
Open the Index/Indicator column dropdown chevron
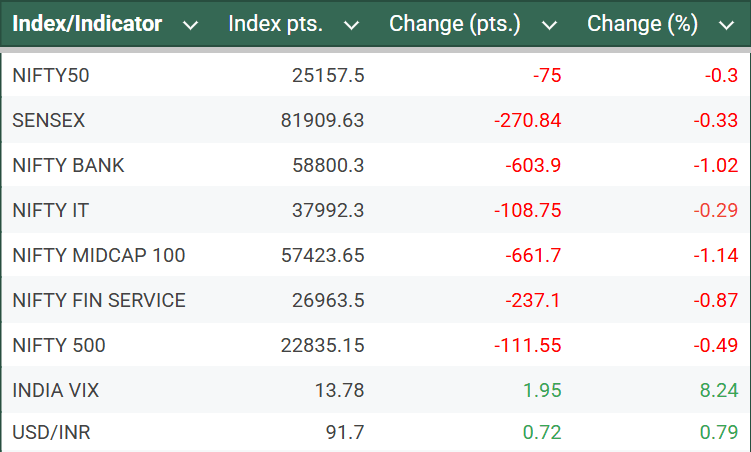pyautogui.click(x=190, y=25)
